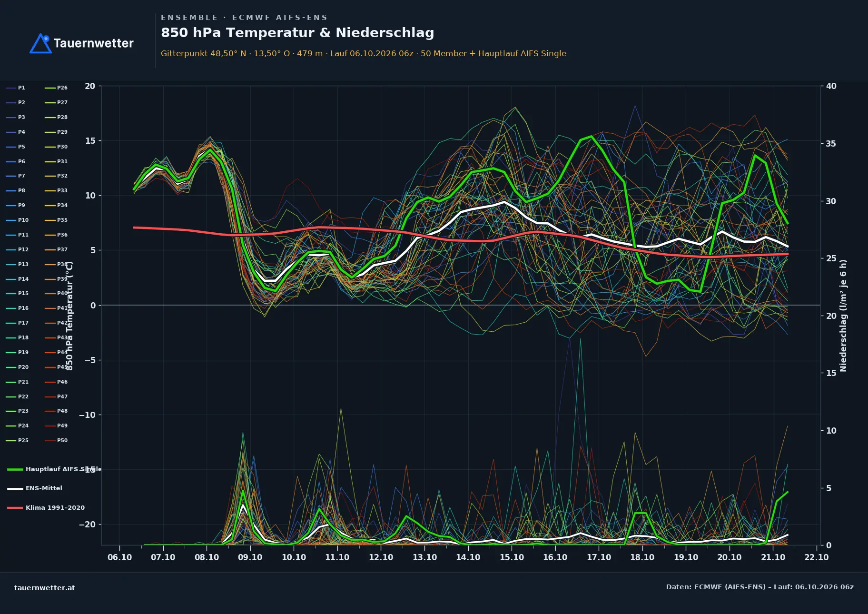Open the tauernwetter.at footer link

click(45, 588)
